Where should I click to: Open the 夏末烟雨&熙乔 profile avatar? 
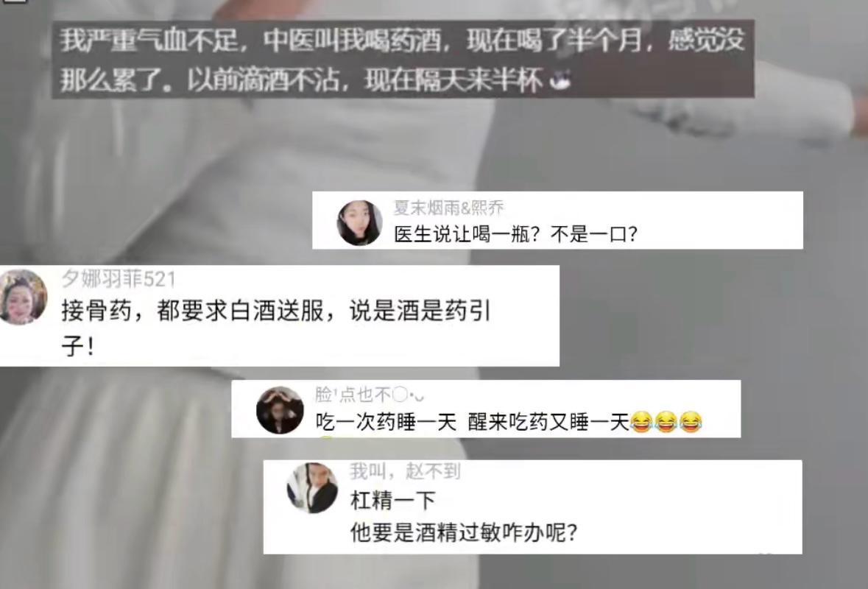(359, 222)
